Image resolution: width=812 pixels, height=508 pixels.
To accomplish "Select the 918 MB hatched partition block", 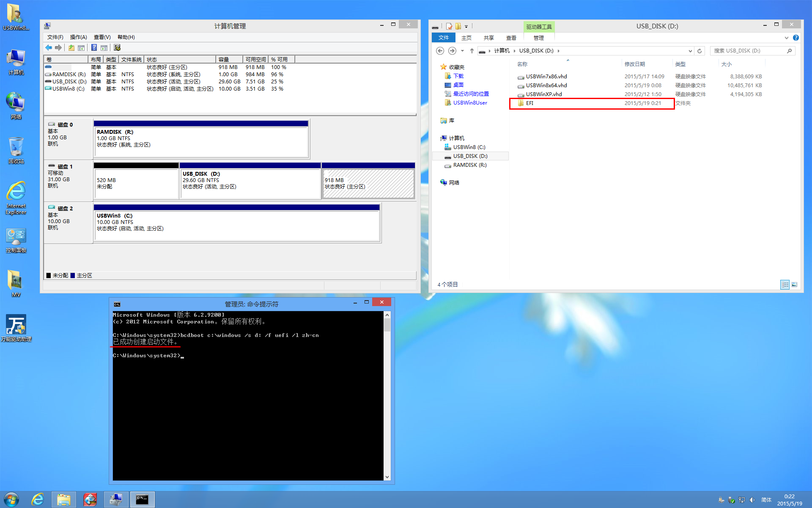I will 368,181.
